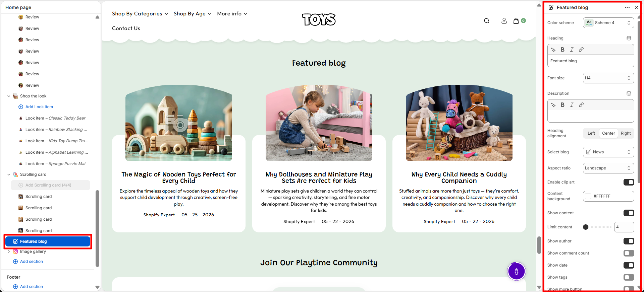Select Featured blog section in sidebar
Image resolution: width=644 pixels, height=292 pixels.
(x=48, y=241)
